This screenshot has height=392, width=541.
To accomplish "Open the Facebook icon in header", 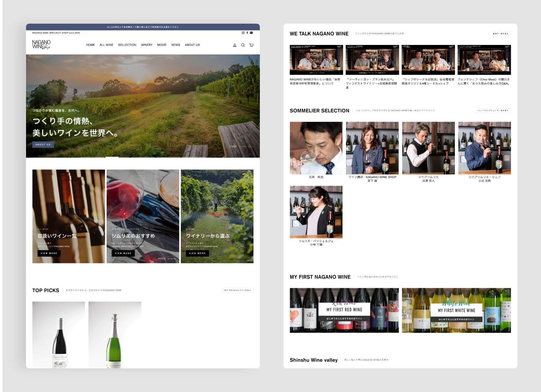I will (247, 33).
